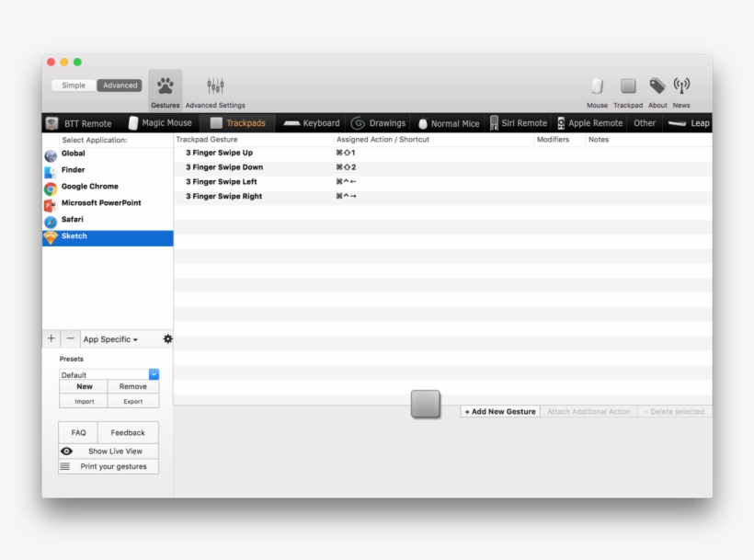The height and width of the screenshot is (560, 754).
Task: Click the gear icon beside App Specific
Action: coord(167,339)
